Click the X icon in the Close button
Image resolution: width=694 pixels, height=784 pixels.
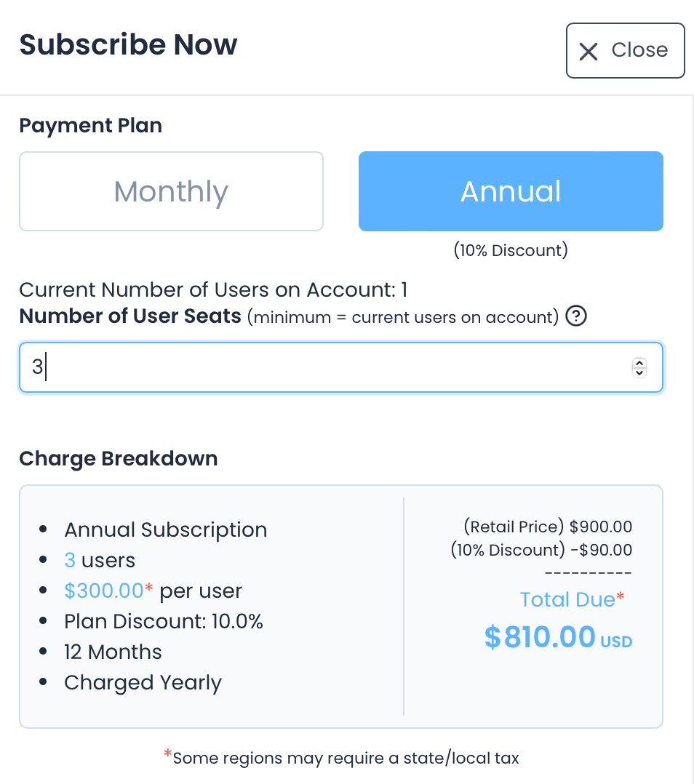(x=589, y=51)
